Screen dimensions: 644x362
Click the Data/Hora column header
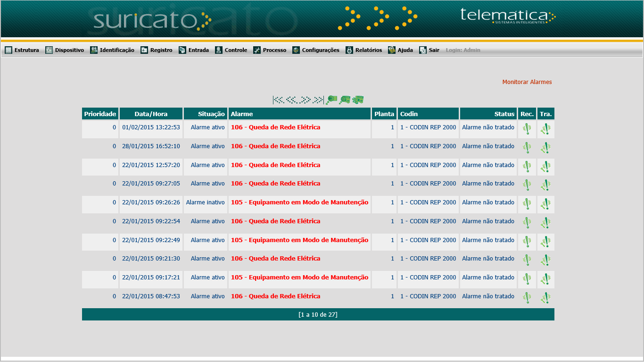coord(151,114)
